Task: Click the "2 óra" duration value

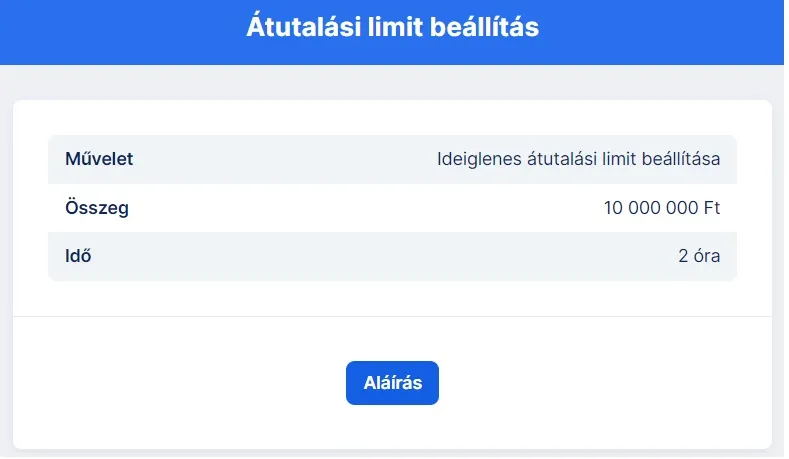Action: coord(699,256)
